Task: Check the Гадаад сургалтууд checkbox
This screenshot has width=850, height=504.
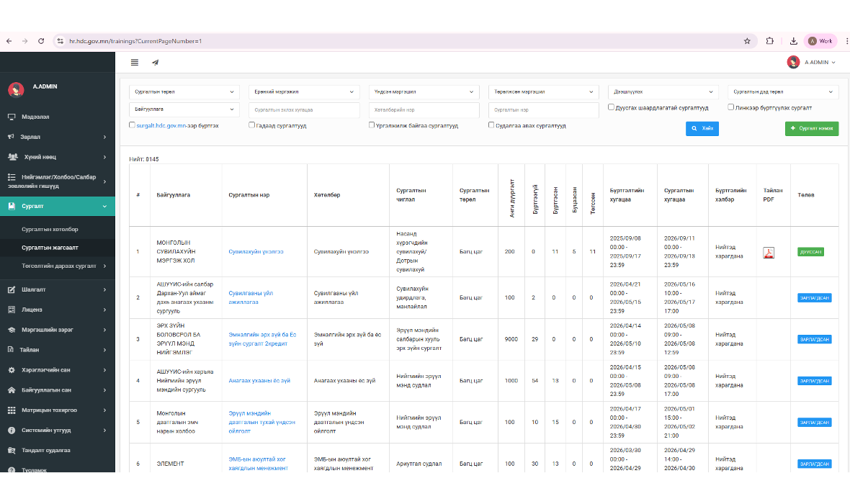Action: 251,125
